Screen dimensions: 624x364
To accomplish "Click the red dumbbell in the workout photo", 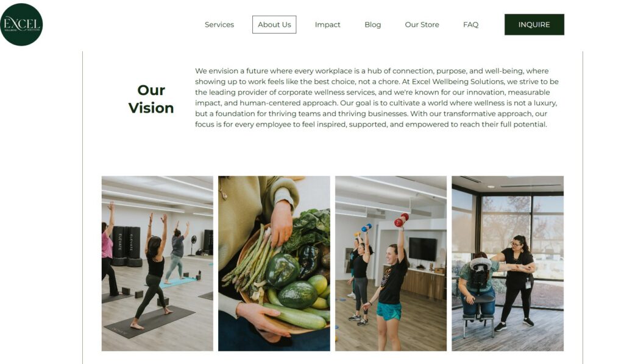I will pyautogui.click(x=401, y=220).
